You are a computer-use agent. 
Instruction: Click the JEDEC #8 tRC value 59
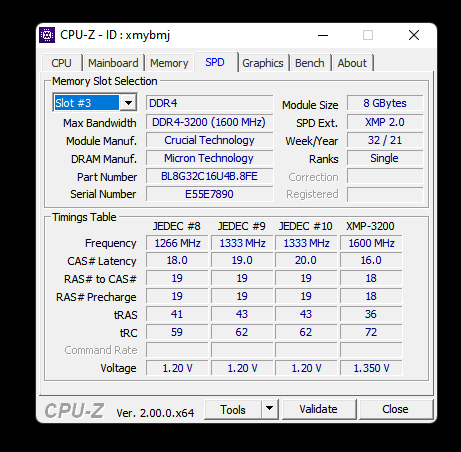click(x=177, y=332)
